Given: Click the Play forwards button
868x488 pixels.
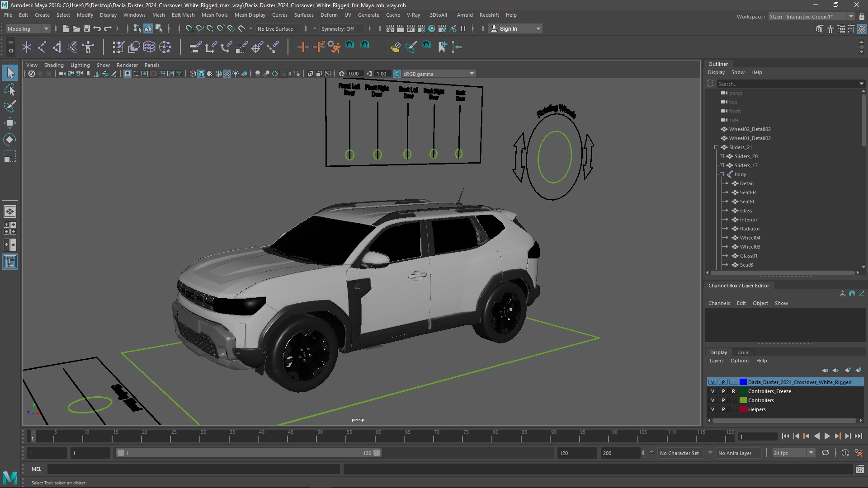Looking at the screenshot, I should [x=827, y=436].
